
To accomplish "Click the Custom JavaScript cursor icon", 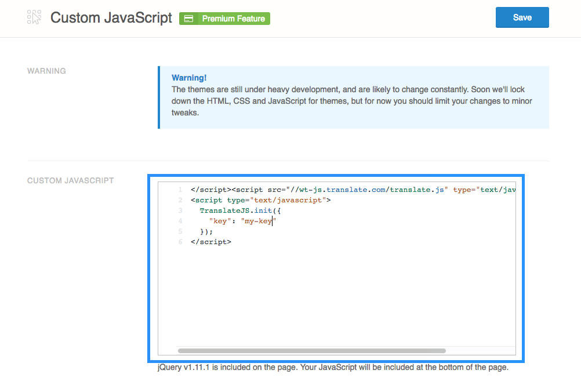I will (x=34, y=17).
